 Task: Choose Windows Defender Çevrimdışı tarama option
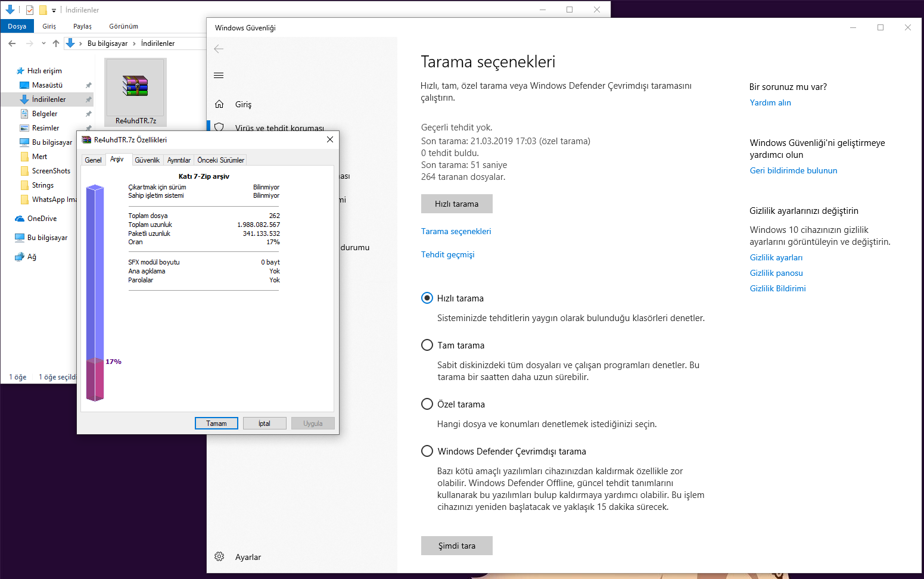pyautogui.click(x=427, y=451)
